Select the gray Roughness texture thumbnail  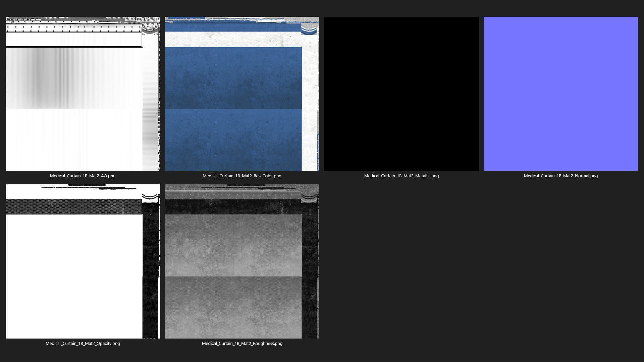point(242,261)
